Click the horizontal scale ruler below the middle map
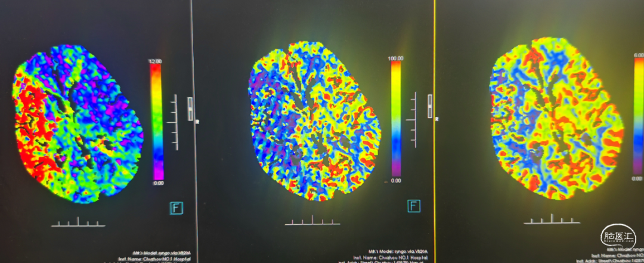 point(312,220)
